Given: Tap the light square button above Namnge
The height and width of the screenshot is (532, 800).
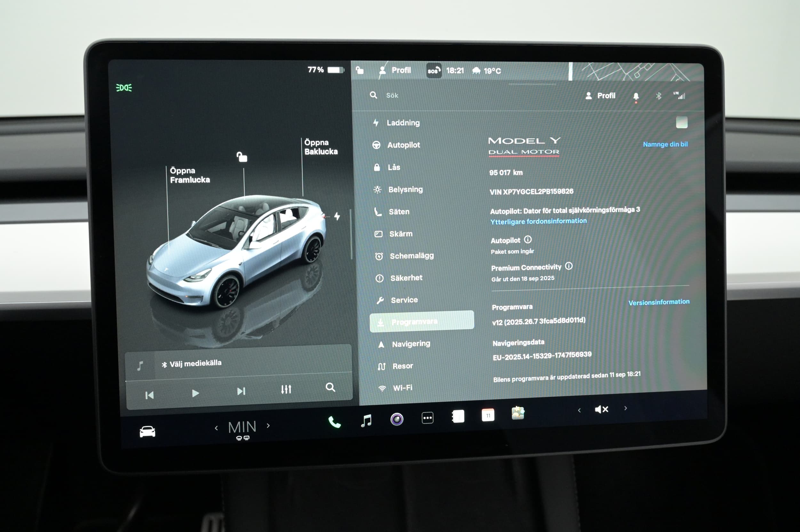Looking at the screenshot, I should (682, 122).
